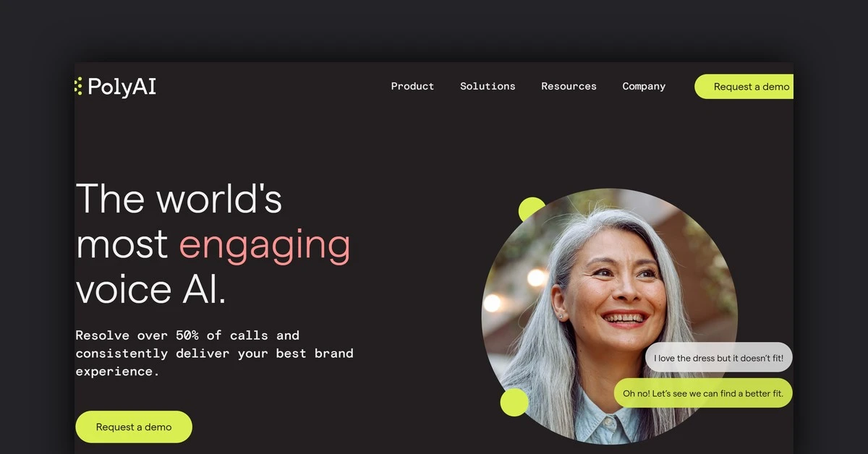
Task: Click the PolyAI wordmark in the header
Action: [122, 87]
